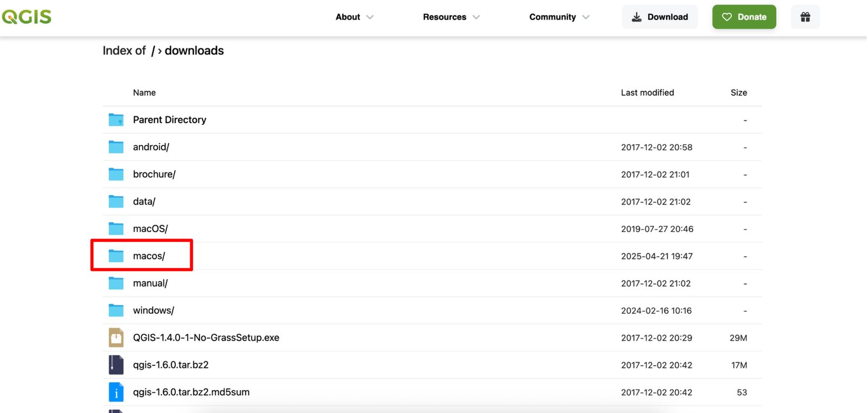Click the green Donate button
The image size is (868, 413).
744,17
